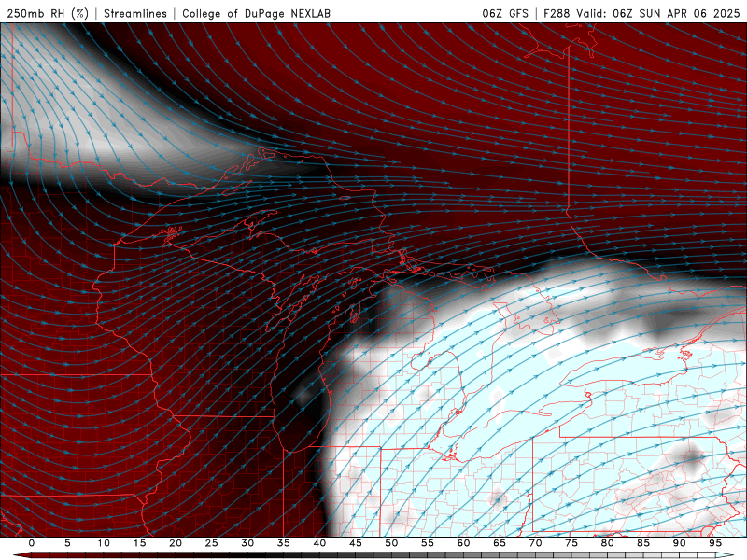
Task: Click the '30' colorbar tick label
Action: click(247, 543)
